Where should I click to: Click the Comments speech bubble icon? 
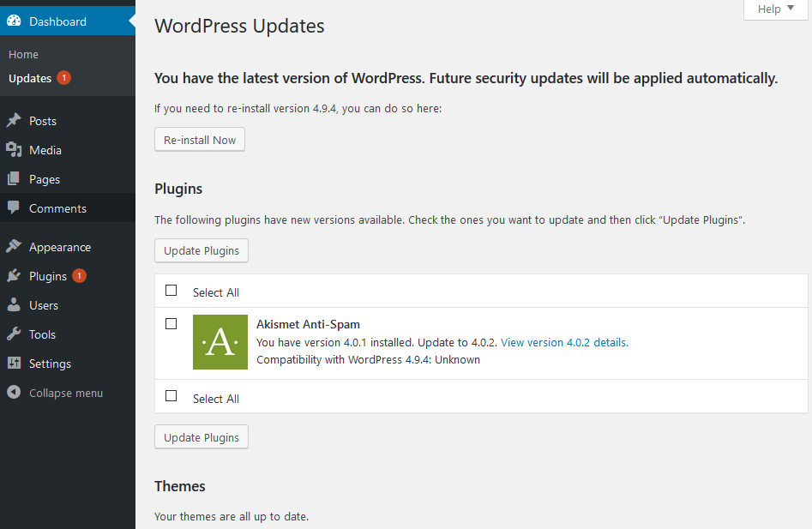[x=14, y=208]
